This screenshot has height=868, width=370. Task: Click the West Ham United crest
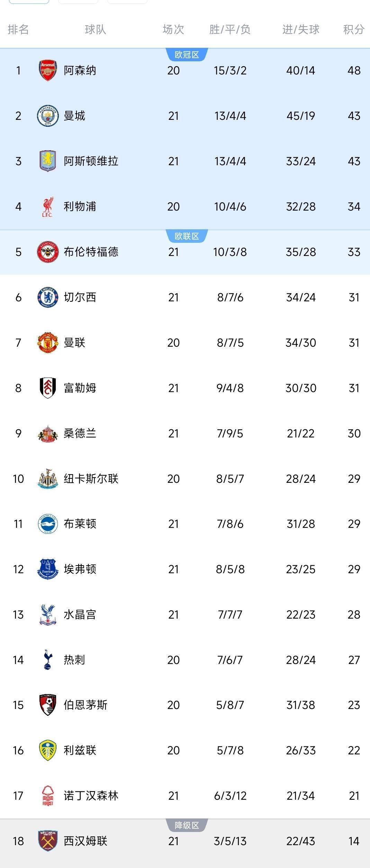[x=48, y=841]
